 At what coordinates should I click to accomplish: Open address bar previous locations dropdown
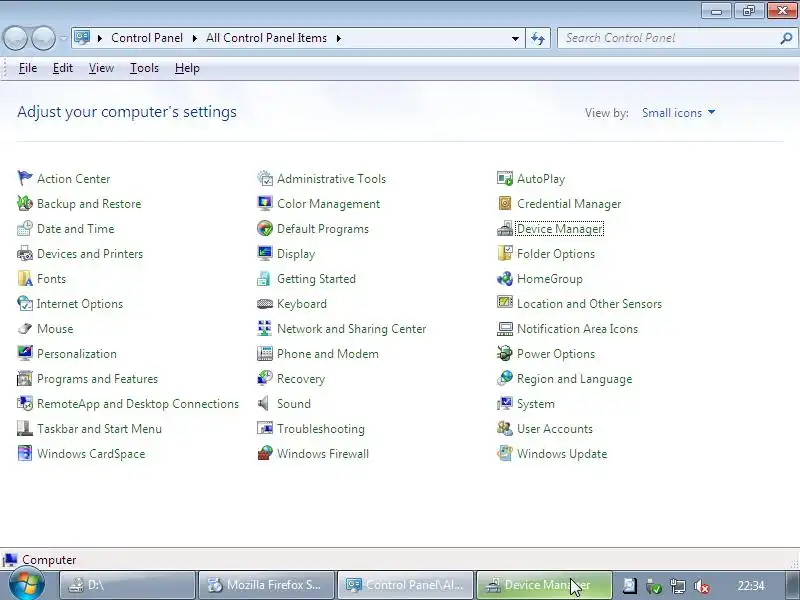515,38
